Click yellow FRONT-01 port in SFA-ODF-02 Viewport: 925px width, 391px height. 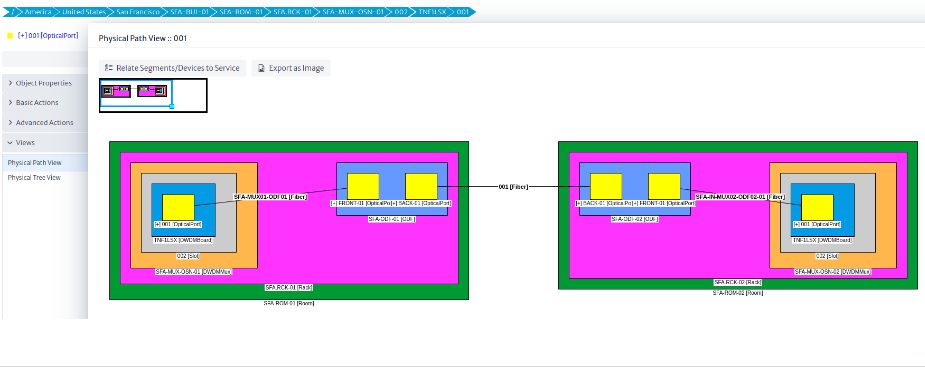click(664, 186)
